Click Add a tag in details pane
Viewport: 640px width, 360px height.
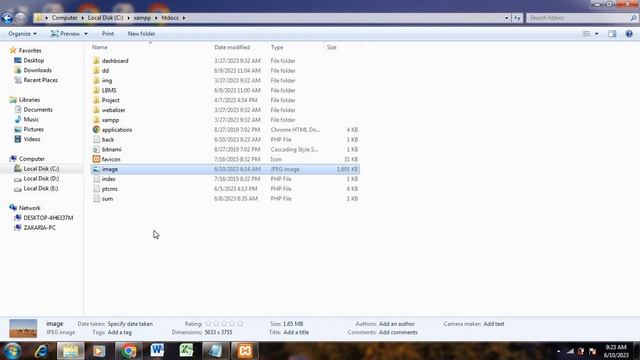[x=120, y=332]
